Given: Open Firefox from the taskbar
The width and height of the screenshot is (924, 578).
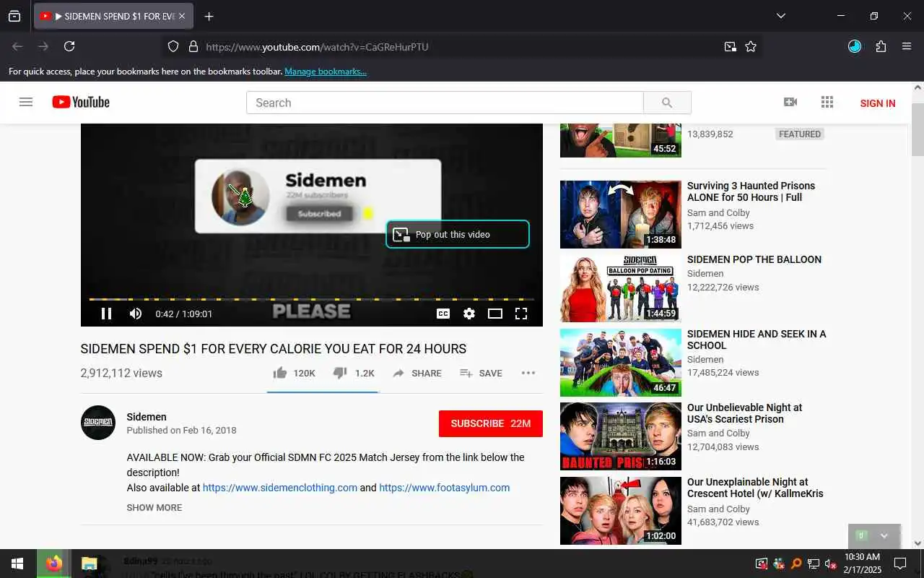Looking at the screenshot, I should 54,564.
